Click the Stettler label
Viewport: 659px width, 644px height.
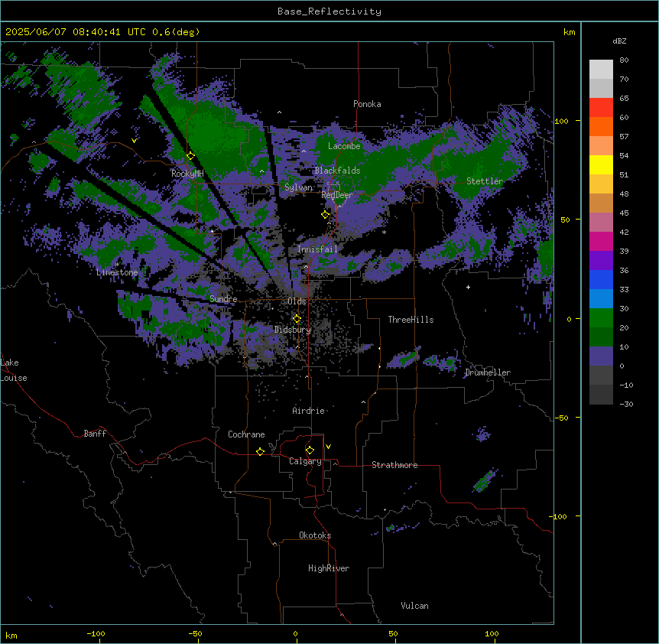click(485, 181)
